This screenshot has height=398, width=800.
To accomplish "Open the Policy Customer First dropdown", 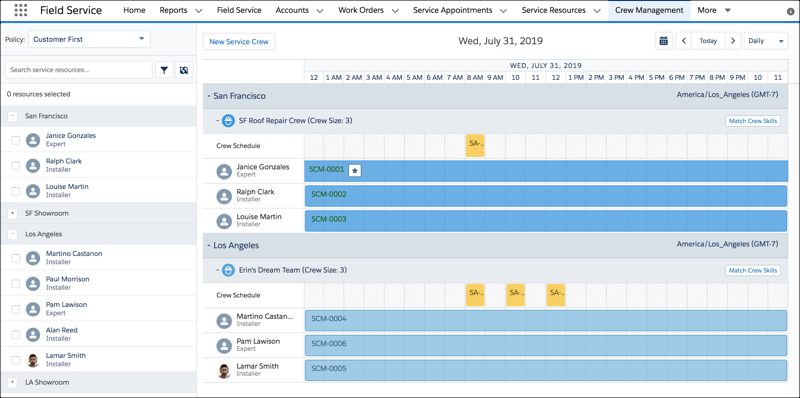I will (x=89, y=39).
